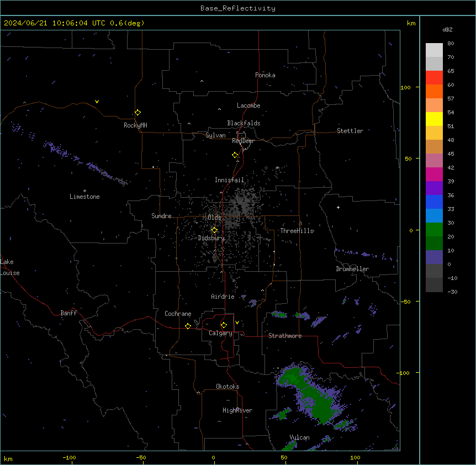Click the yellow diamond marker at Didsbury
This screenshot has height=465, width=476.
point(214,230)
